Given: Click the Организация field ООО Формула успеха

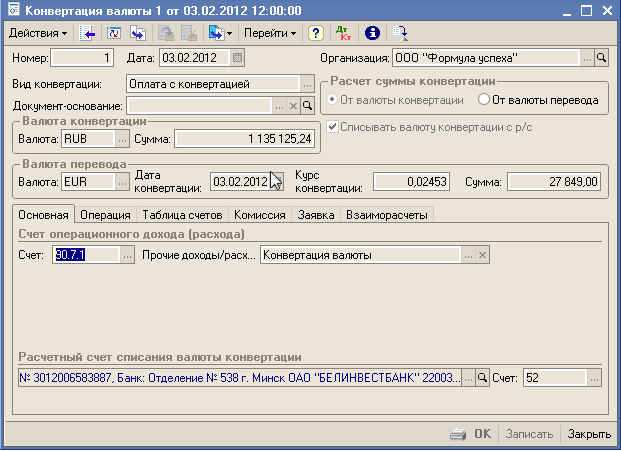Looking at the screenshot, I should [x=486, y=58].
